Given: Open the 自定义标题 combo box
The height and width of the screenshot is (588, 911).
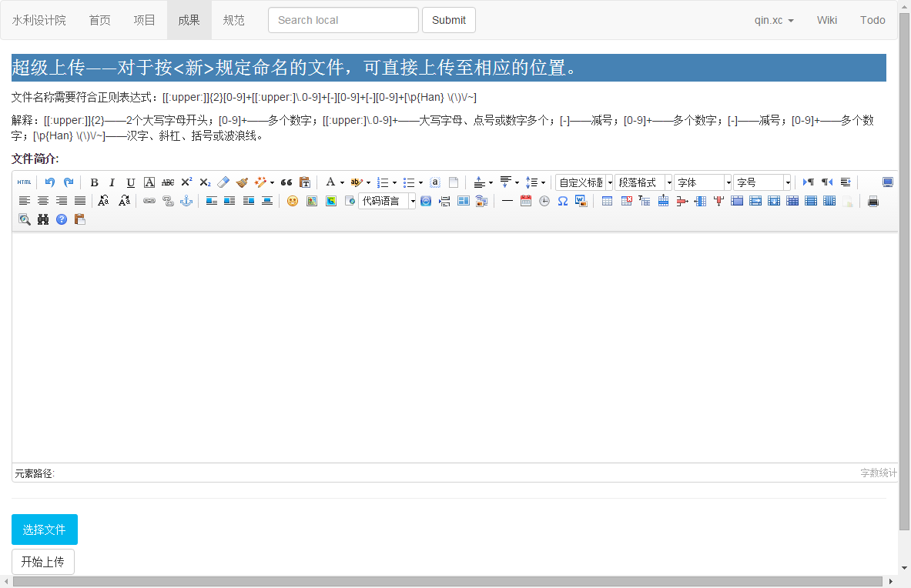Looking at the screenshot, I should coord(584,182).
